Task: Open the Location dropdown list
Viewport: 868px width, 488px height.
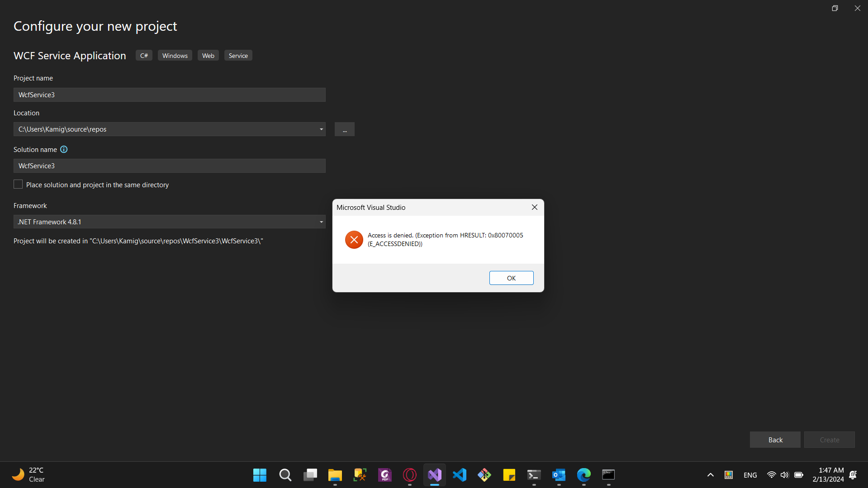Action: pos(321,129)
